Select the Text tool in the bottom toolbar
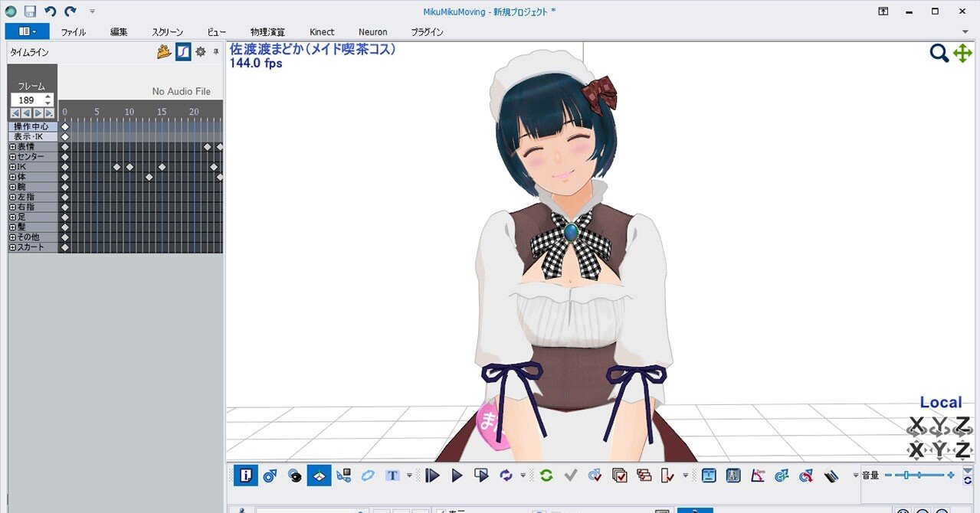 392,475
